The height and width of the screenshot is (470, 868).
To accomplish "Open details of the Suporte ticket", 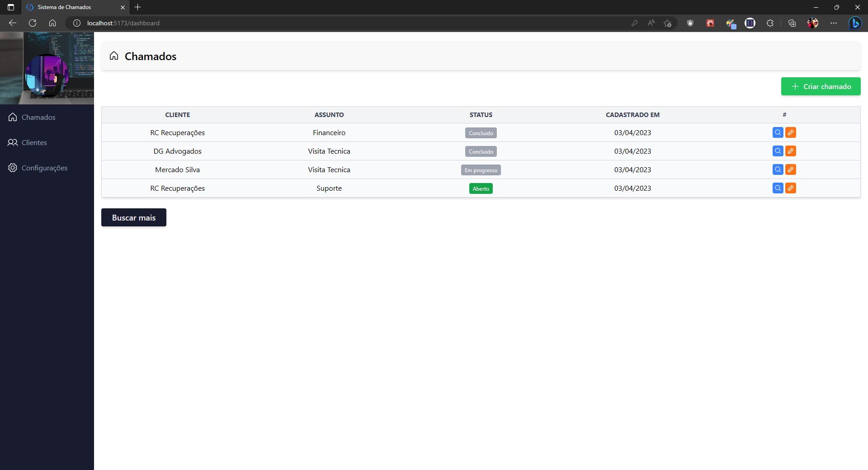I will [777, 188].
